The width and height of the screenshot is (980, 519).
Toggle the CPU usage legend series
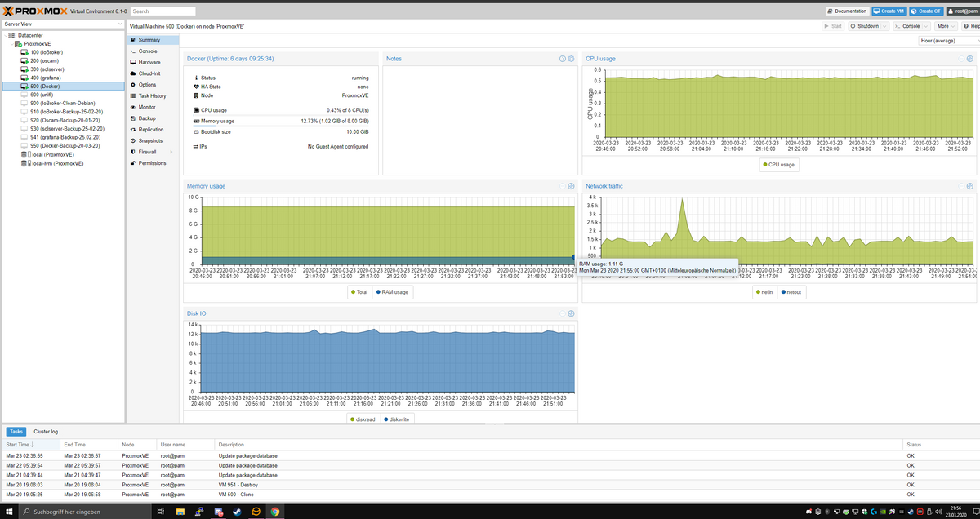(x=778, y=165)
